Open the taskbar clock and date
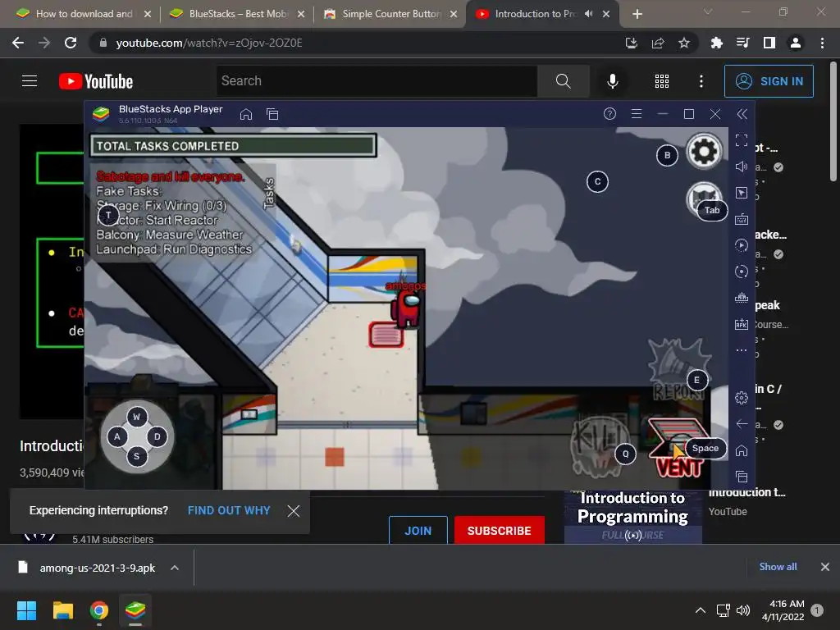Screen dimensions: 840x630 tap(783, 610)
